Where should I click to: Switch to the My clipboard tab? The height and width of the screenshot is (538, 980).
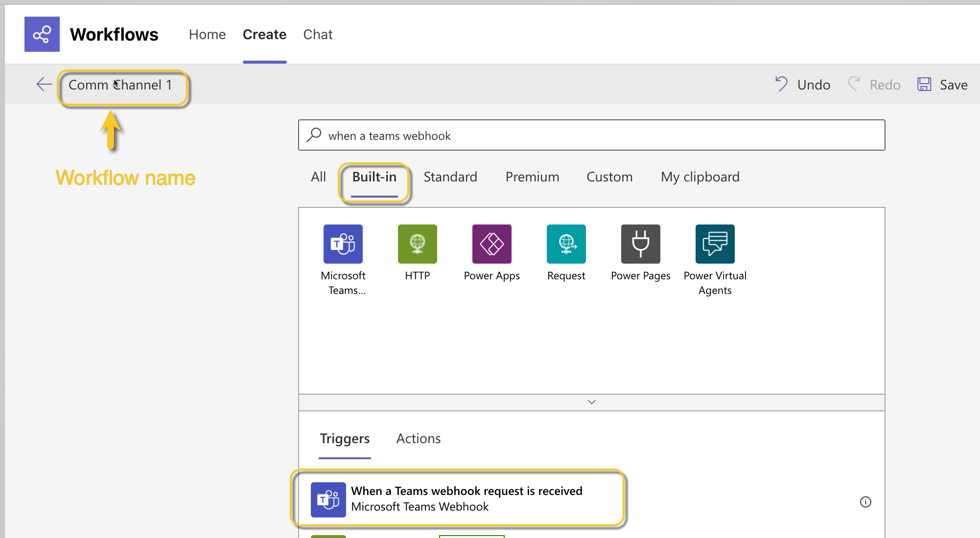[700, 177]
